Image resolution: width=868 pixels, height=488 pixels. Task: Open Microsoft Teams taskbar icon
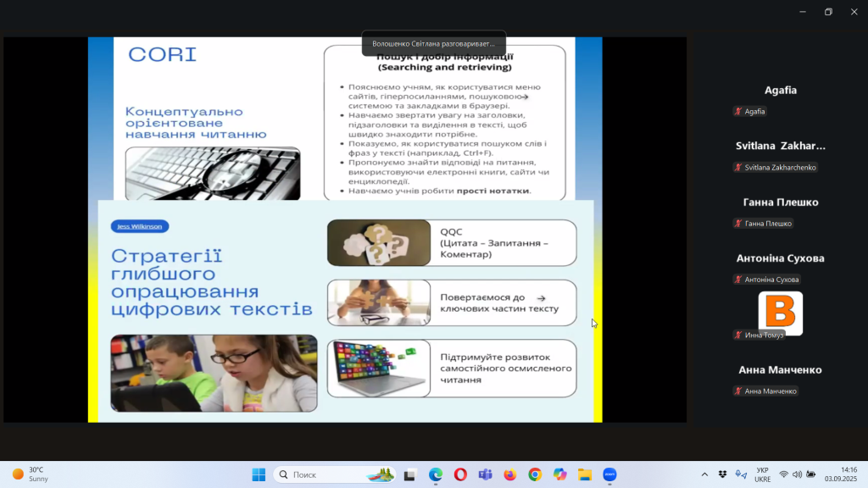pyautogui.click(x=485, y=474)
